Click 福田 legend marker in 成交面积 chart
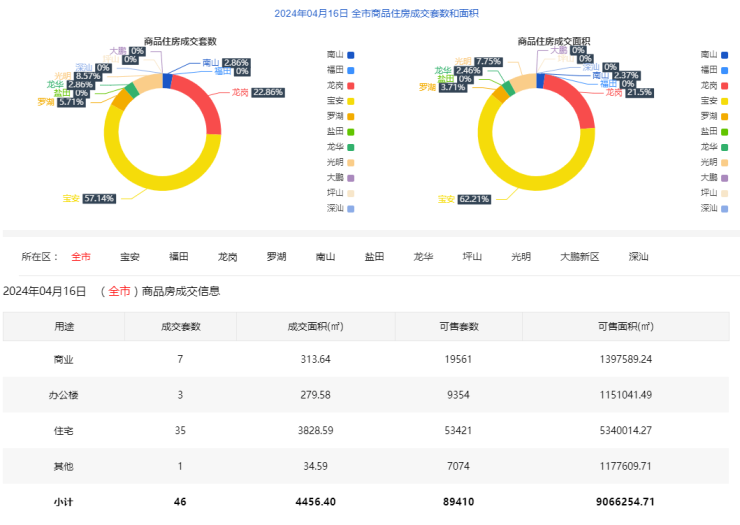The height and width of the screenshot is (525, 740). 725,70
